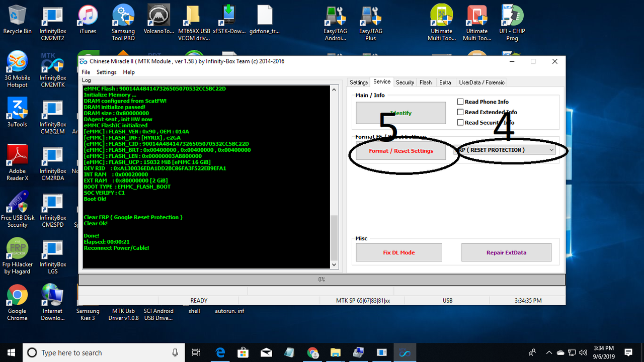Launch InfinityBox LGS desktop shortcut
The image size is (644, 362).
pyautogui.click(x=53, y=256)
